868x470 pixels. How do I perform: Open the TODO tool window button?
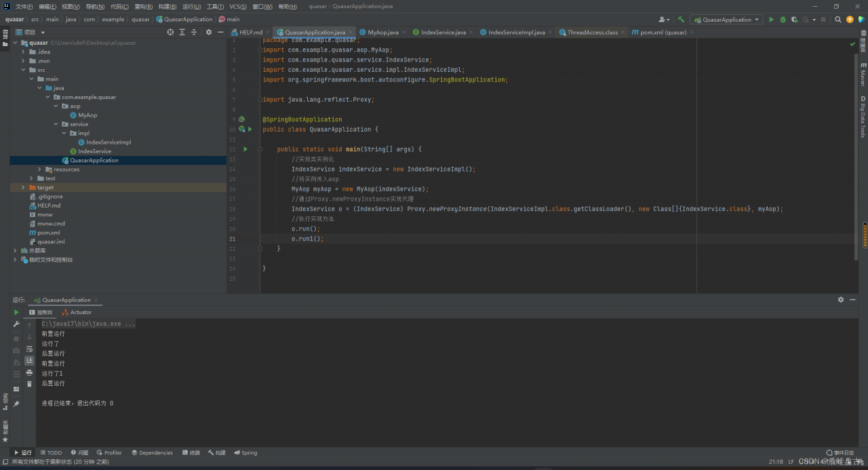tap(51, 452)
